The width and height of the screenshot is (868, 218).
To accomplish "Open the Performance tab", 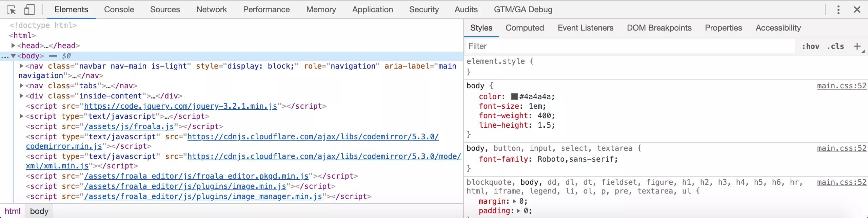I will (267, 10).
